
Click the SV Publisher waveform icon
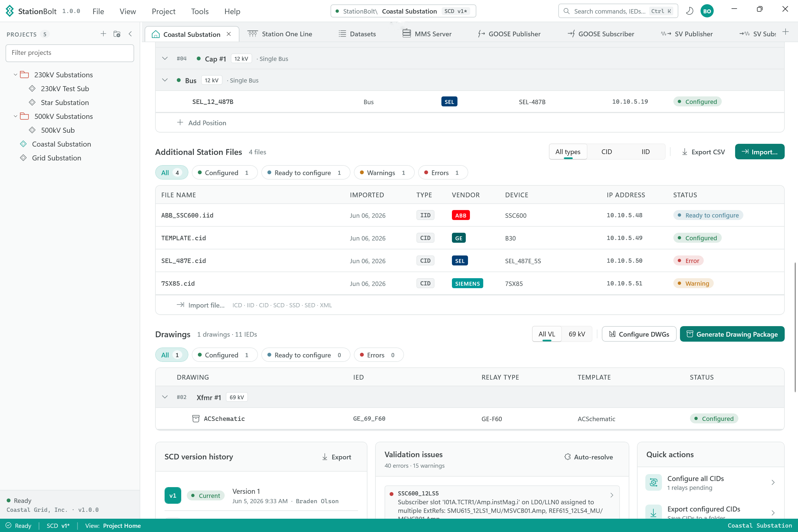[x=666, y=34]
